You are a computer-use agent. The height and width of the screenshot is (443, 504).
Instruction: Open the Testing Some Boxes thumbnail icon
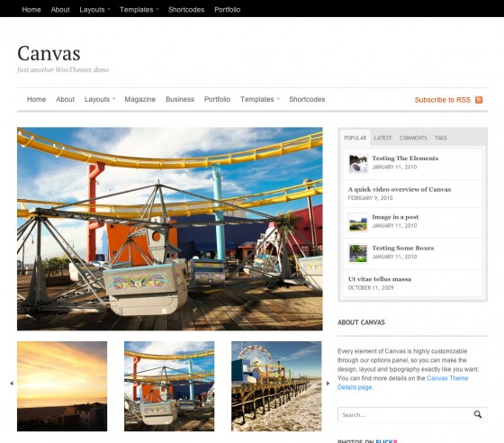coord(358,253)
